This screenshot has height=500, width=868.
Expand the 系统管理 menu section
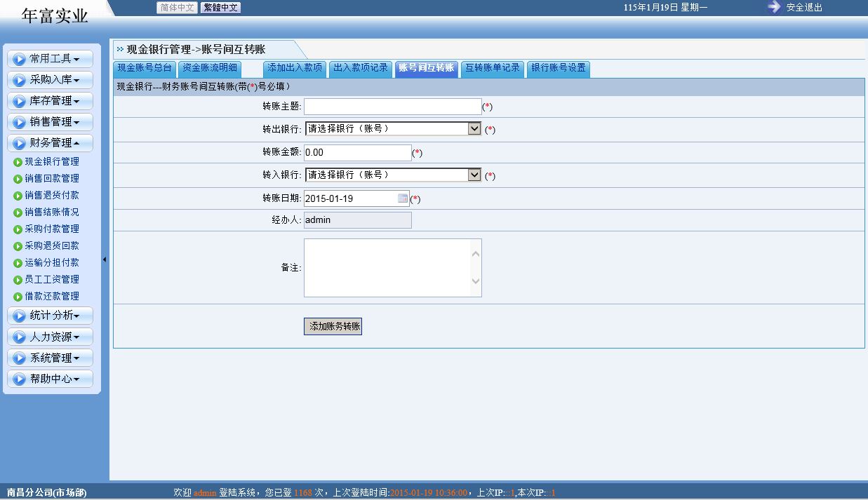coord(50,358)
